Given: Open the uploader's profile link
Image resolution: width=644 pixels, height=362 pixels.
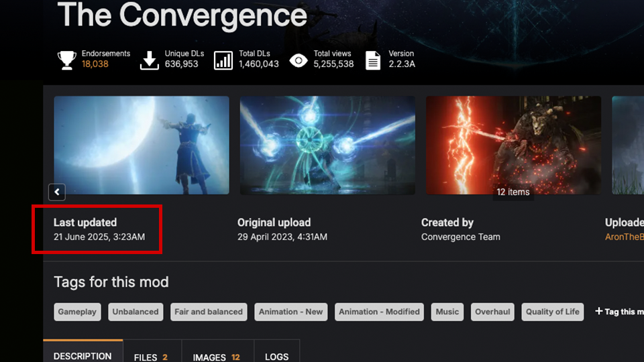Looking at the screenshot, I should click(625, 237).
